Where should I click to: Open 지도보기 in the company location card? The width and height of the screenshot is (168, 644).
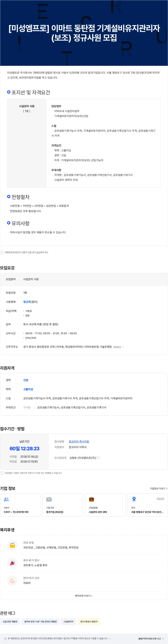pos(160,499)
